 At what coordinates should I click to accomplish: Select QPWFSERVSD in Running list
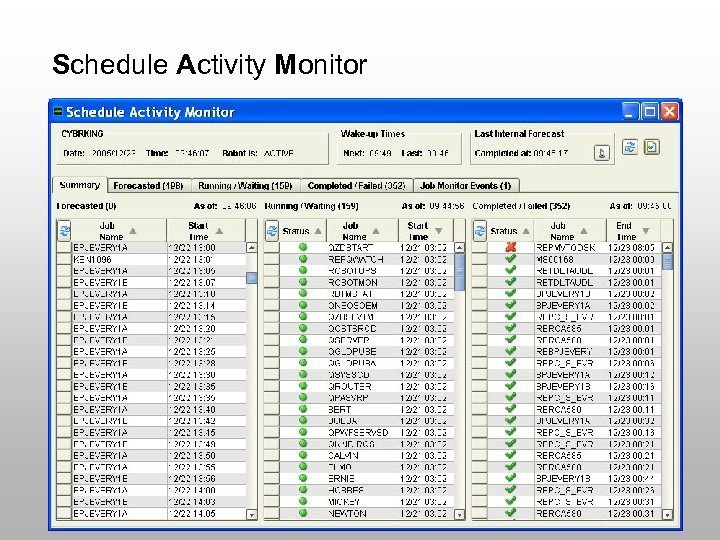click(358, 432)
